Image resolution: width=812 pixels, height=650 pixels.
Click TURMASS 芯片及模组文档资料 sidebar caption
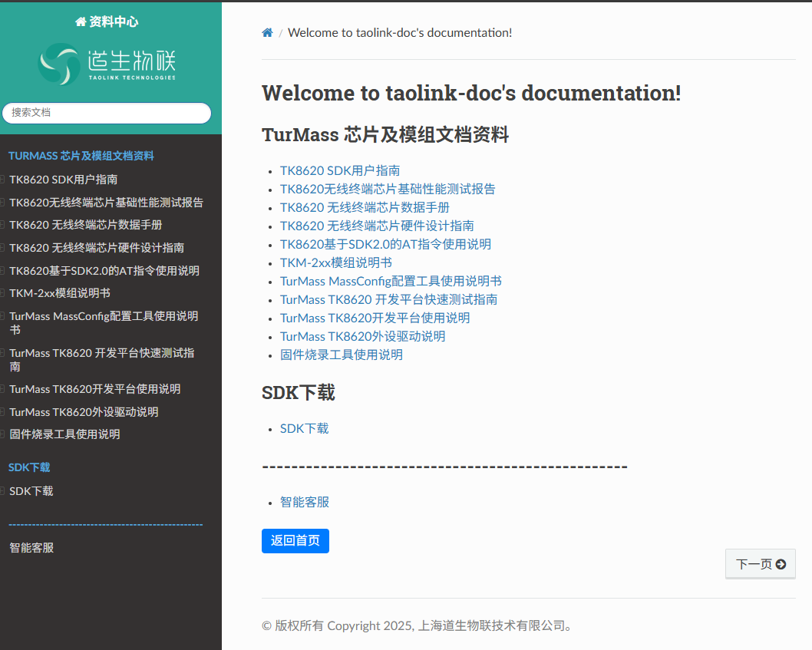click(81, 156)
